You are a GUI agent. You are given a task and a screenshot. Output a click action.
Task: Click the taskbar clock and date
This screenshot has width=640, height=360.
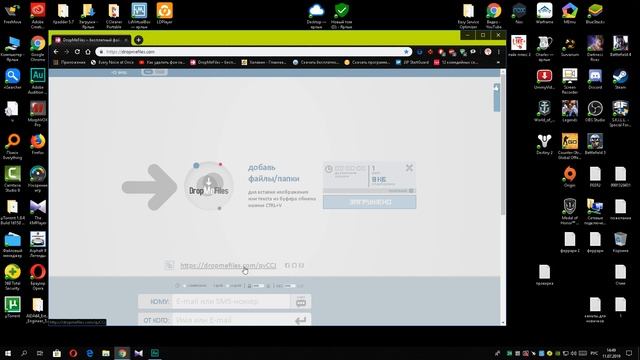(x=611, y=353)
